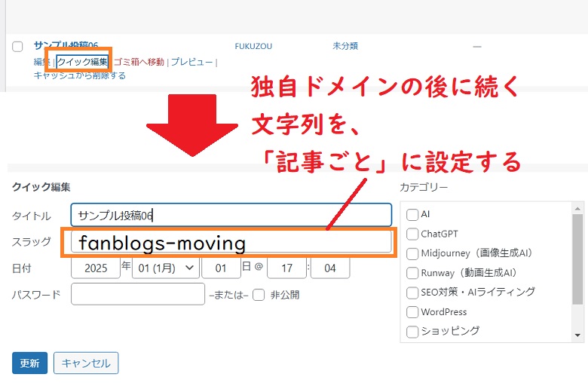
Task: Click the キャンセル button
Action: (x=86, y=363)
